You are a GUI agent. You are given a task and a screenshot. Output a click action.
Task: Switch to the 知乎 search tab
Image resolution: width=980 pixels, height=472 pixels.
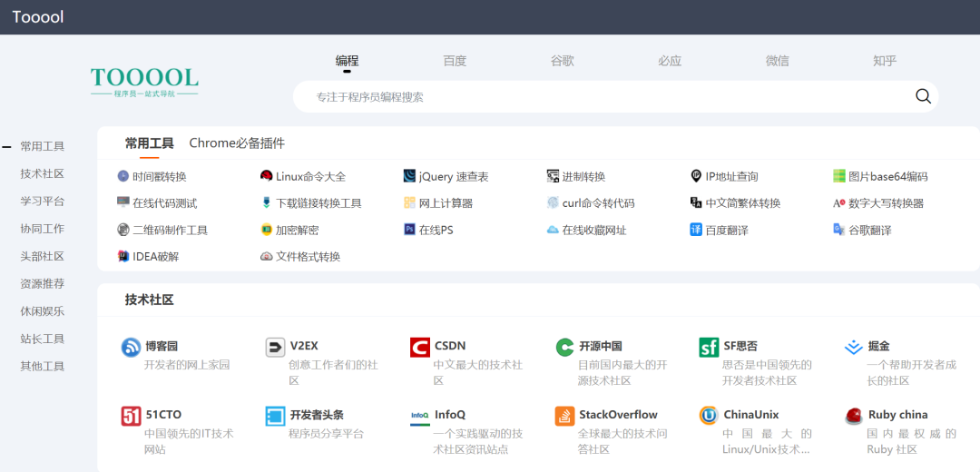(x=885, y=61)
